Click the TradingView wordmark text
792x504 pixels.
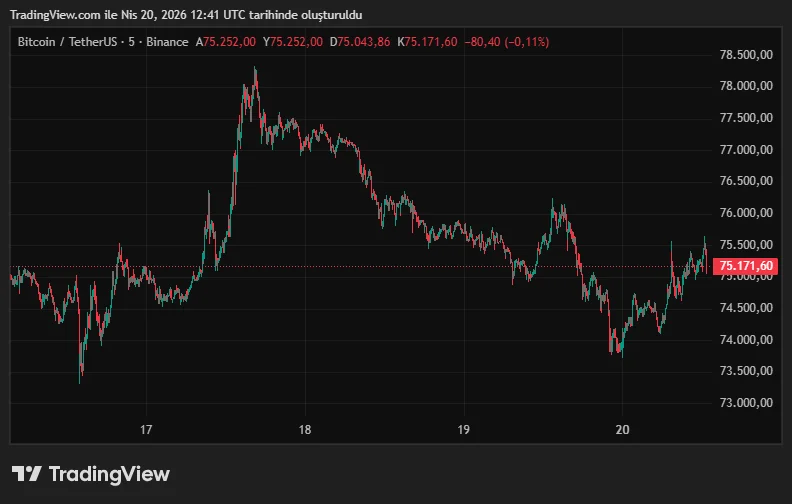coord(109,474)
